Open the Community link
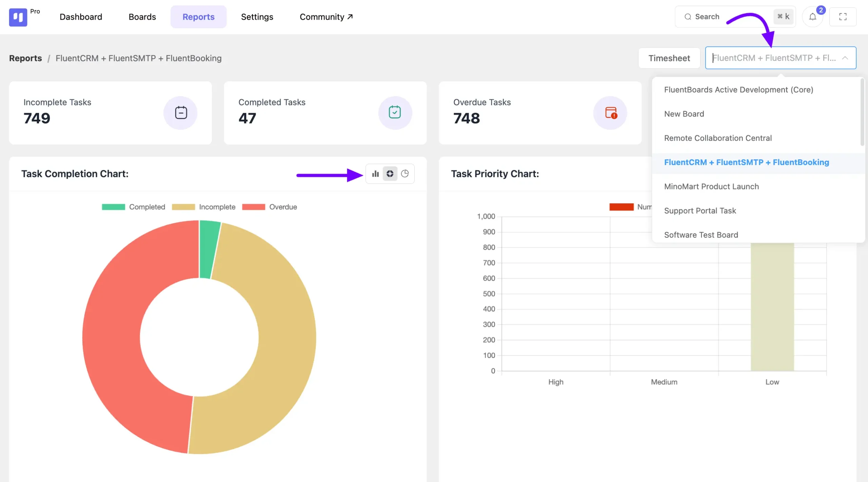 (326, 17)
